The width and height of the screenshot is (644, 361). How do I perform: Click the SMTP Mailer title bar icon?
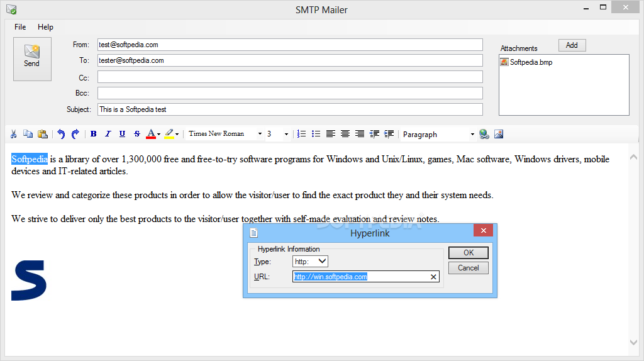11,9
